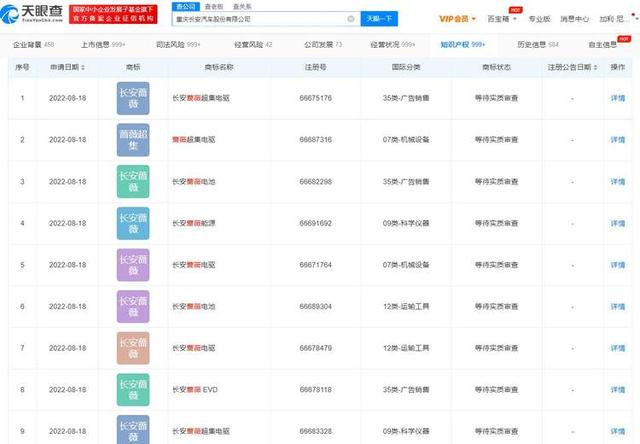This screenshot has height=444, width=640.
Task: Open 详情 for registration 66683328
Action: [618, 431]
